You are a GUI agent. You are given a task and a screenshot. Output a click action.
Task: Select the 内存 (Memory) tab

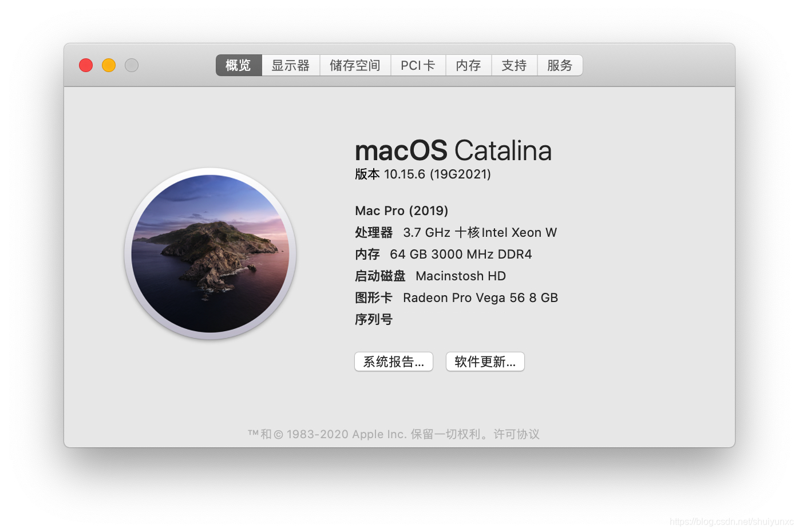[468, 65]
